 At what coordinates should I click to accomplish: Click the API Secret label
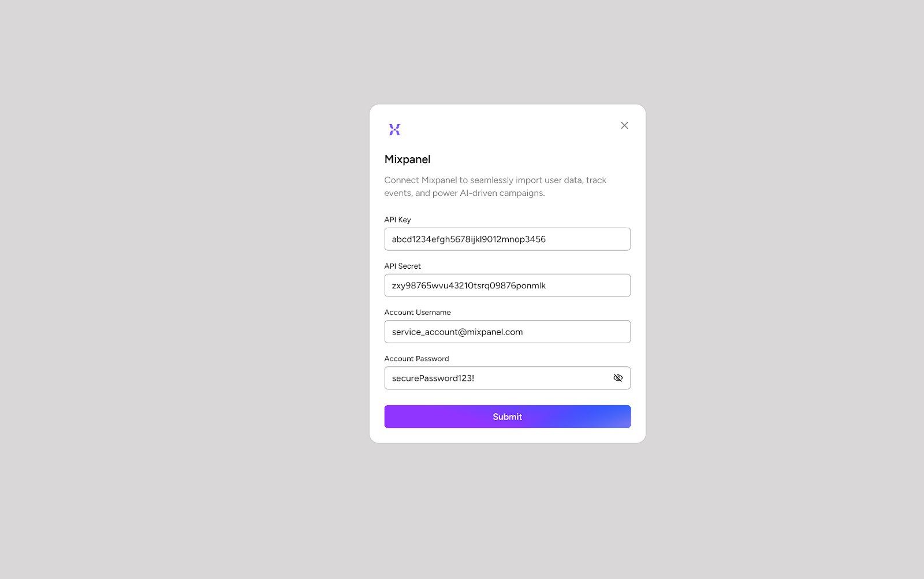pyautogui.click(x=403, y=266)
